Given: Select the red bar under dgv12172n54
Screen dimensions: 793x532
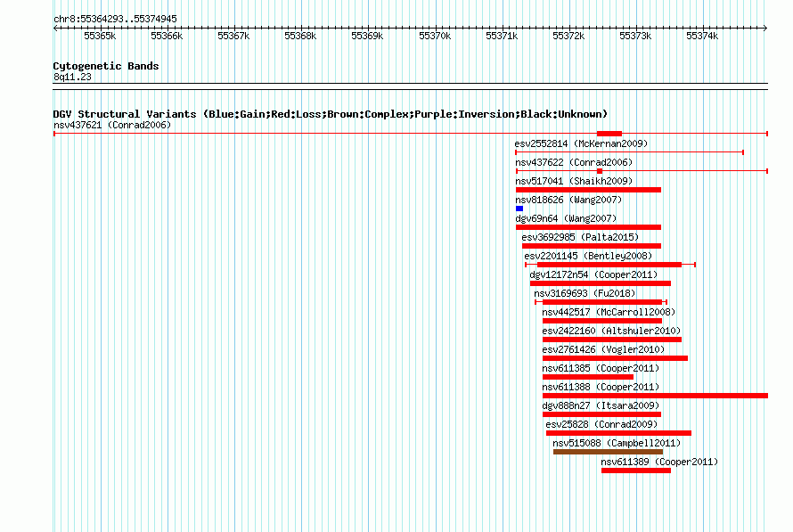Looking at the screenshot, I should 601,283.
